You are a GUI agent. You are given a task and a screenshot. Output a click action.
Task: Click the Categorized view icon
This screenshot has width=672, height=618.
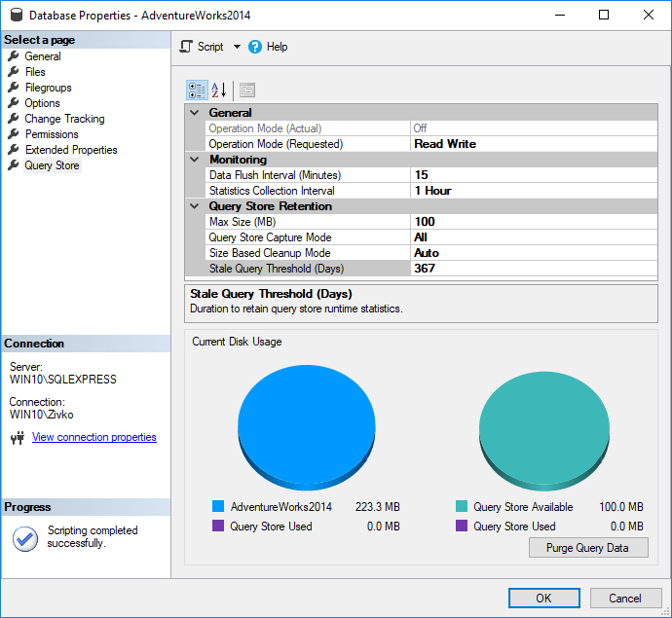197,91
